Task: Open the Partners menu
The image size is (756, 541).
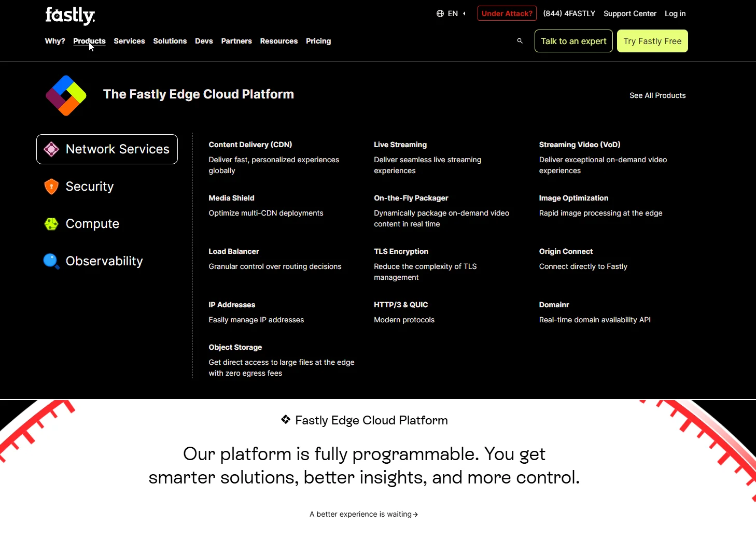Action: 236,41
